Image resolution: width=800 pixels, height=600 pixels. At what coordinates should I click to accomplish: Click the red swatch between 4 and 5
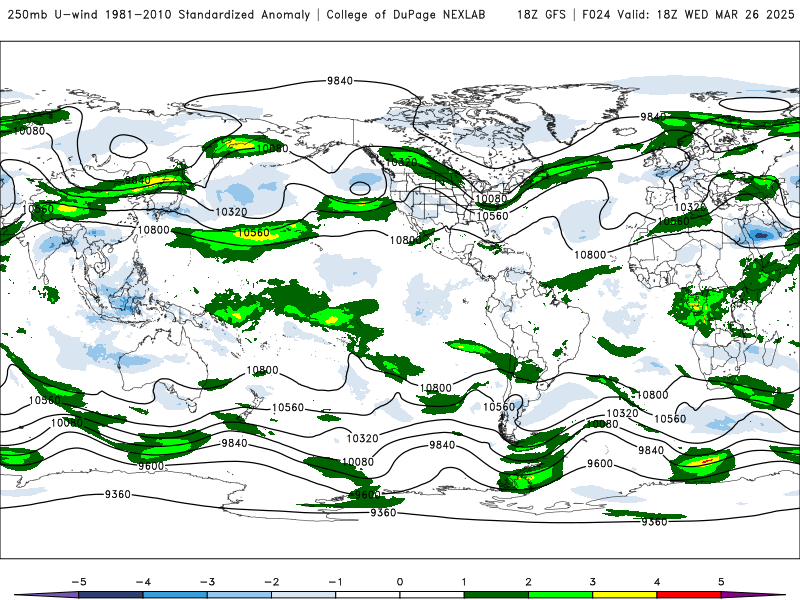pos(689,595)
